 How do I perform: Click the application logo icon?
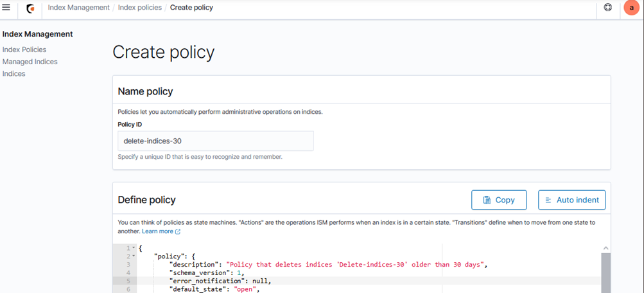pyautogui.click(x=30, y=8)
